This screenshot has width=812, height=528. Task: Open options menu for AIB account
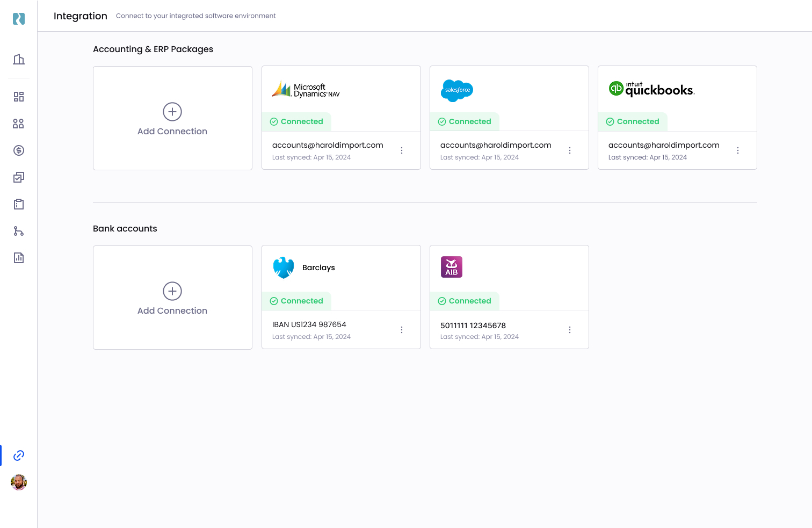(570, 330)
